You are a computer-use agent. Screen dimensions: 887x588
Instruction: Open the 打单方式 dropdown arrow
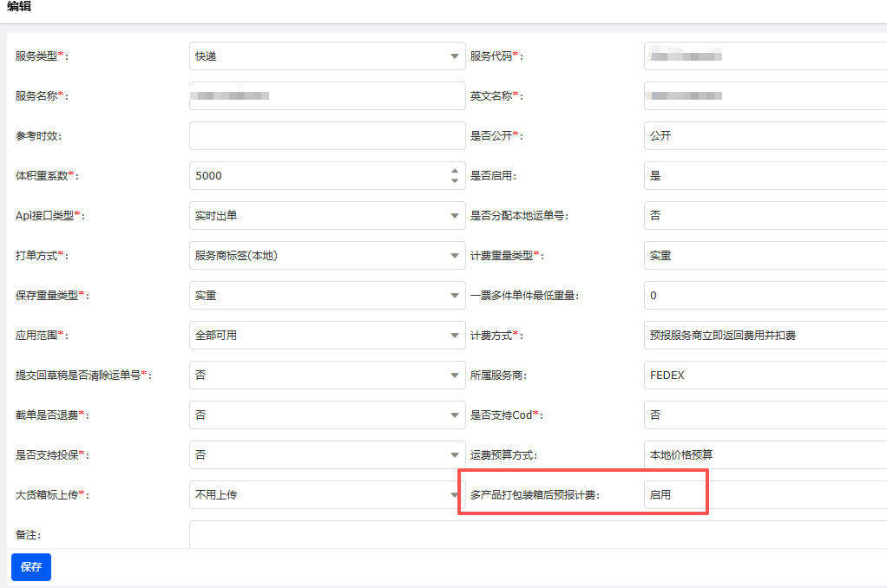click(x=455, y=256)
